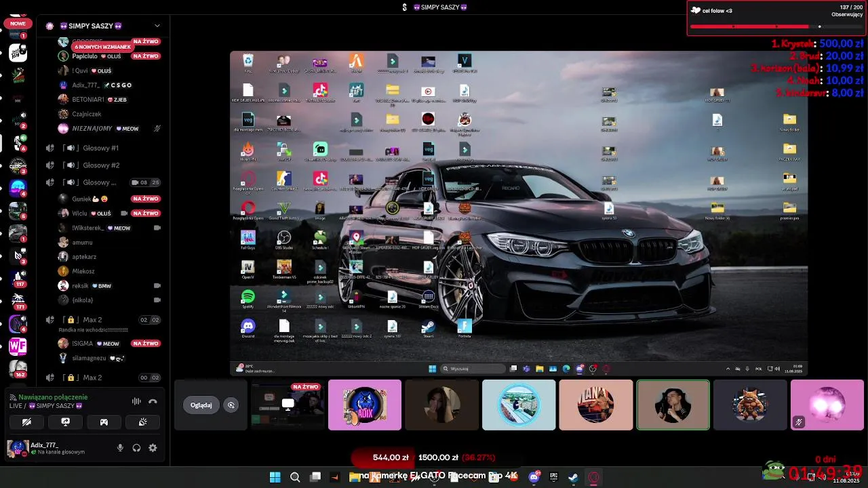868x488 pixels.
Task: Turn on the camera in voice panel
Action: pyautogui.click(x=26, y=422)
